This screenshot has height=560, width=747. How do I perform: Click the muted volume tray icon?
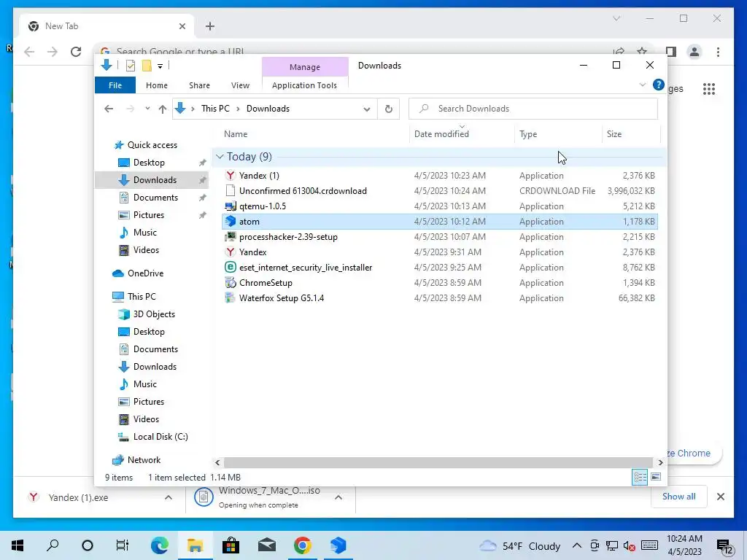coord(630,545)
